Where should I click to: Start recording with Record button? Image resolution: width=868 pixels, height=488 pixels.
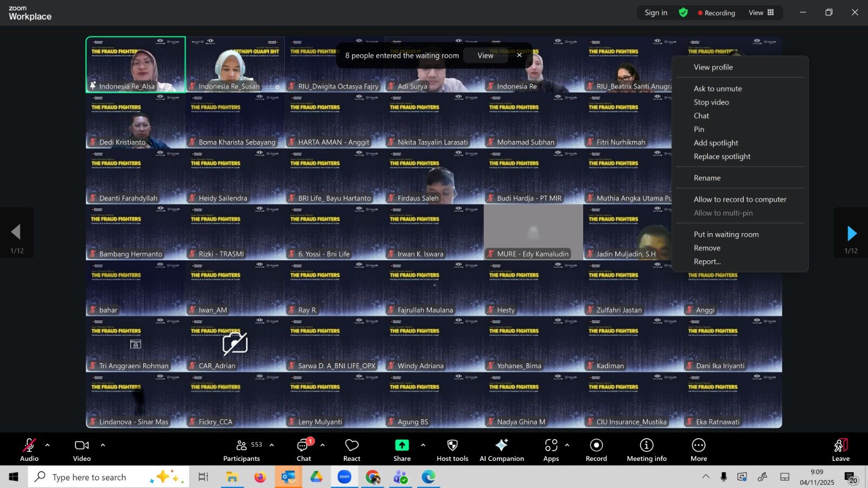click(x=596, y=445)
